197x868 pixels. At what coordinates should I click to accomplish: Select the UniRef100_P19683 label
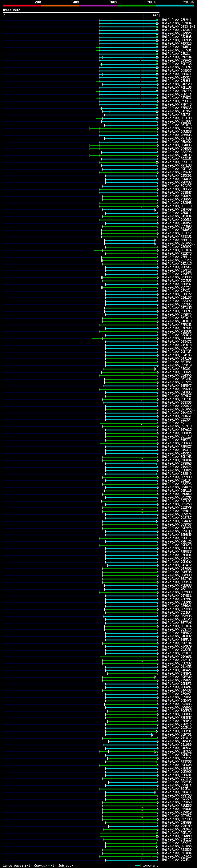(176, 389)
